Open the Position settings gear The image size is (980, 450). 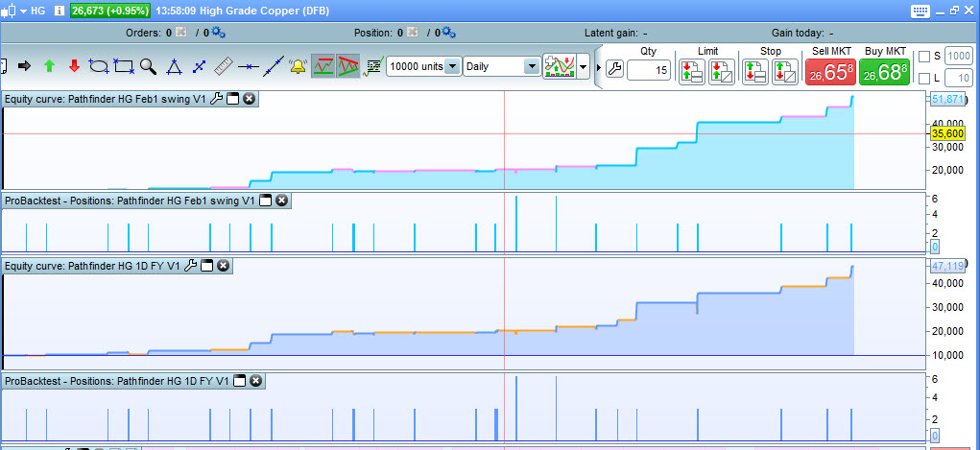point(449,33)
